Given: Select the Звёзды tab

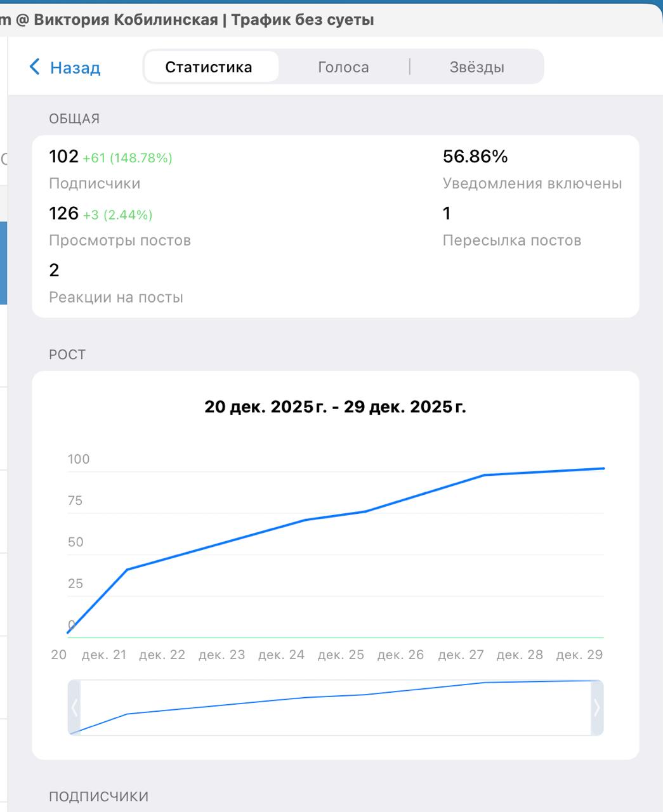Looking at the screenshot, I should point(477,67).
